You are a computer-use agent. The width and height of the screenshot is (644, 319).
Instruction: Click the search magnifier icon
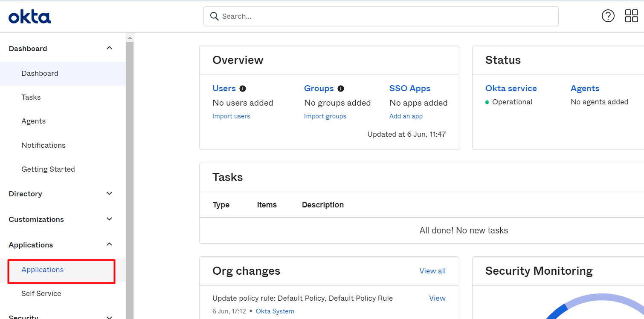point(215,16)
